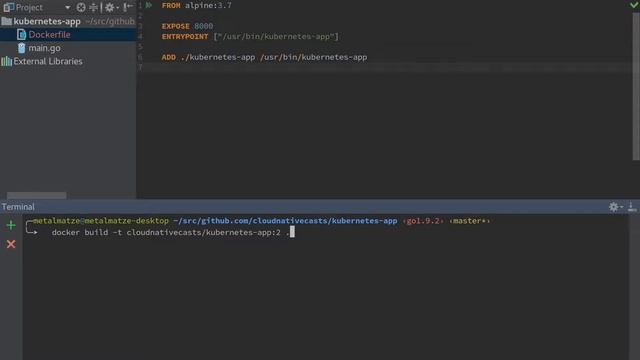Click the ENTRYPOINT keyword
The image size is (640, 360).
[x=185, y=36]
